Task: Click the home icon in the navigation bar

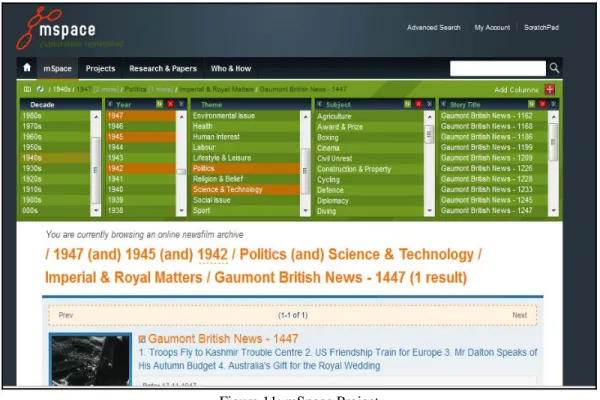Action: (27, 68)
